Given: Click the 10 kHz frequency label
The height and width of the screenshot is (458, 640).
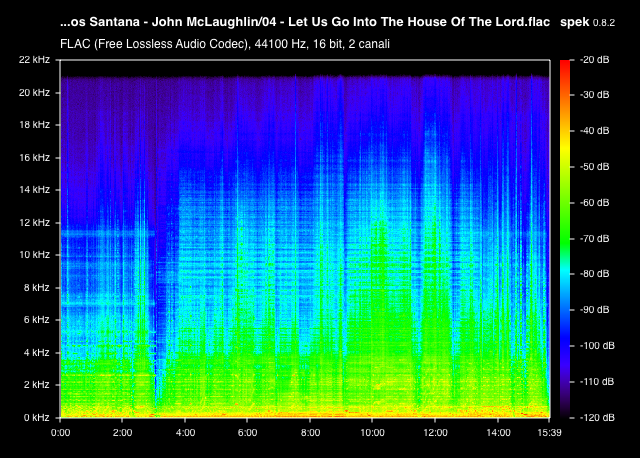Looking at the screenshot, I should [x=34, y=255].
